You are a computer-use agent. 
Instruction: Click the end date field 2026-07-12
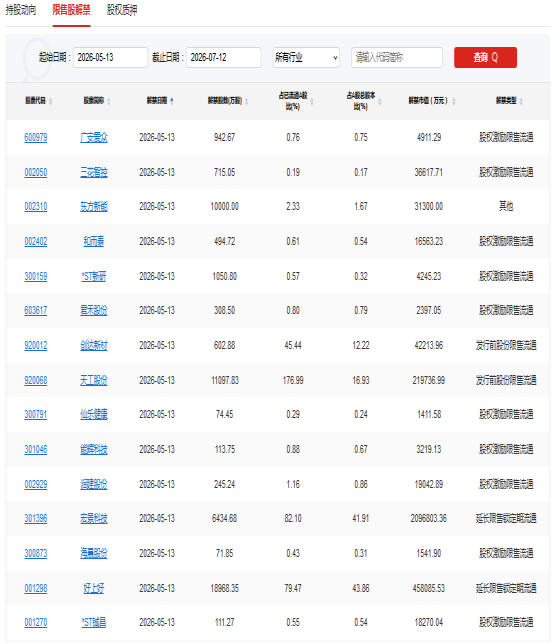[x=224, y=57]
